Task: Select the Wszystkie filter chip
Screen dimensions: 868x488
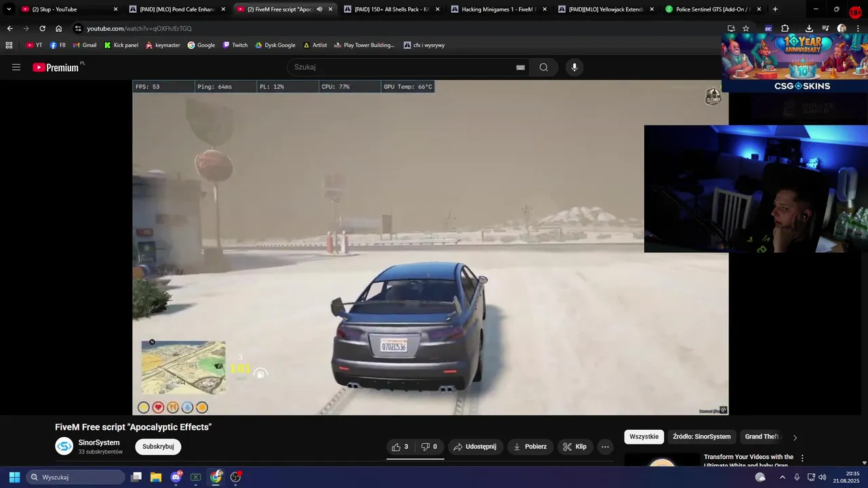Action: (x=644, y=436)
